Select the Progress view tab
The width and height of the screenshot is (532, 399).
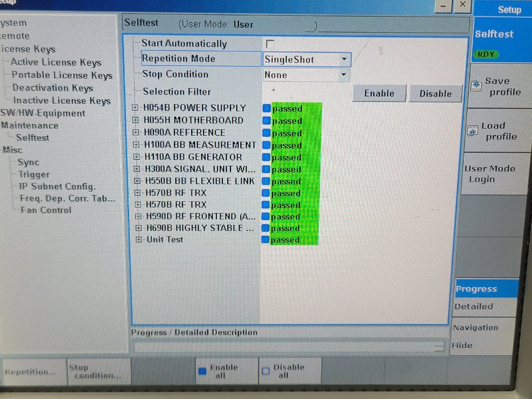tap(485, 289)
